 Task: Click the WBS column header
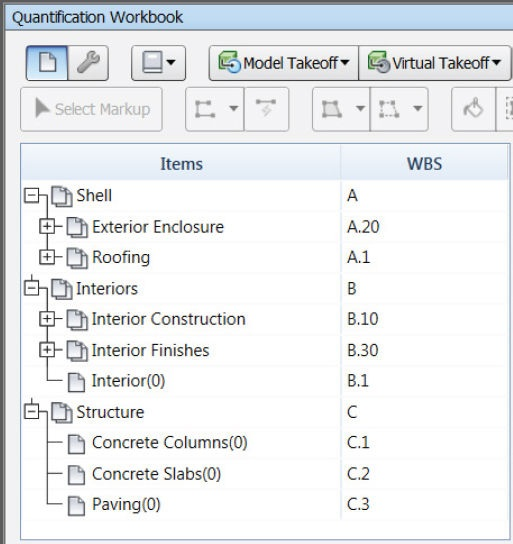[424, 163]
